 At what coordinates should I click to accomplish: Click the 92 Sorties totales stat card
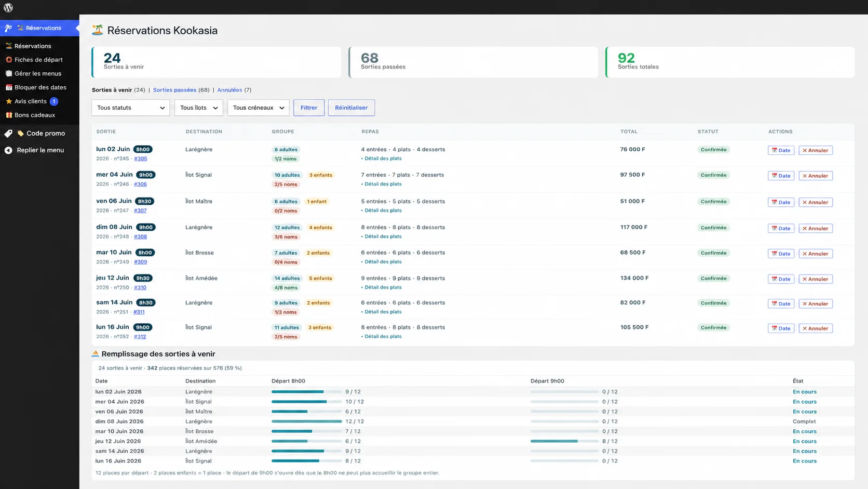click(730, 62)
